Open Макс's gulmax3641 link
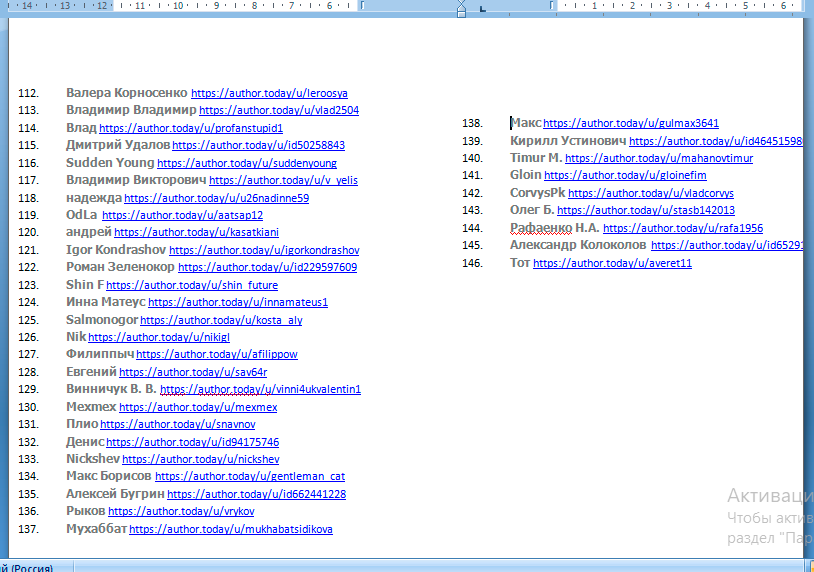Image resolution: width=814 pixels, height=572 pixels. click(631, 124)
